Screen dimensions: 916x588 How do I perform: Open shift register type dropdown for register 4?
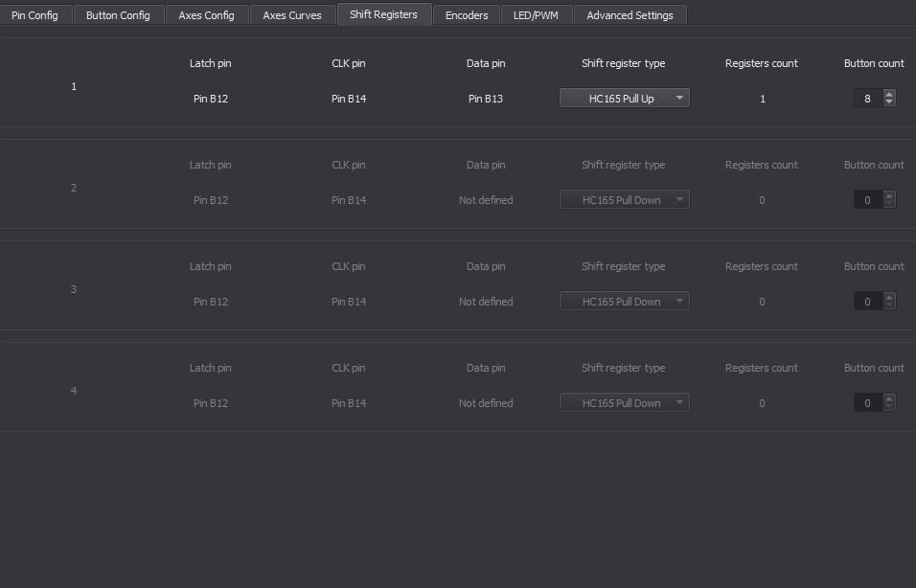pyautogui.click(x=625, y=403)
